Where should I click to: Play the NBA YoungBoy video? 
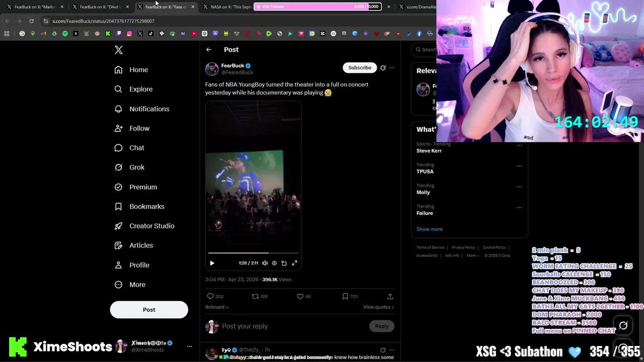[212, 263]
